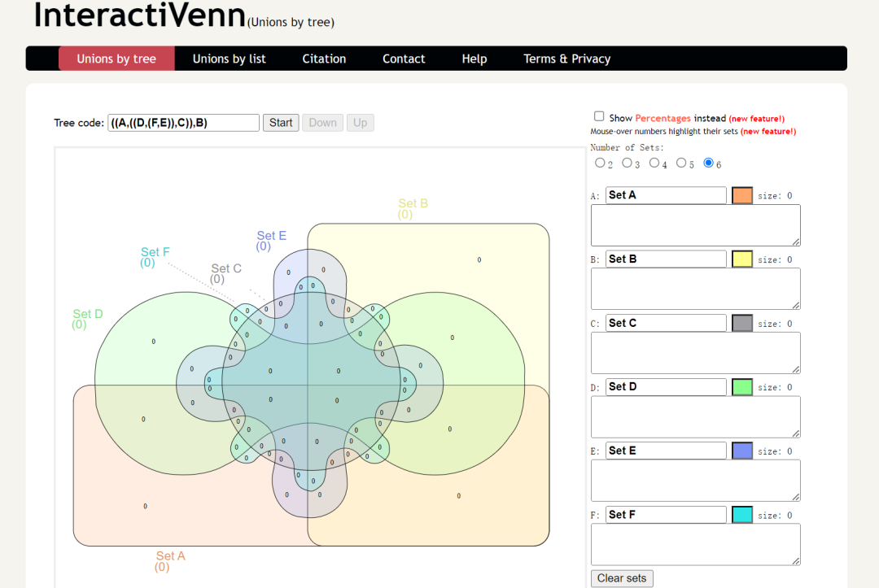Choose 5 as number of sets
The image size is (879, 588).
(x=681, y=163)
